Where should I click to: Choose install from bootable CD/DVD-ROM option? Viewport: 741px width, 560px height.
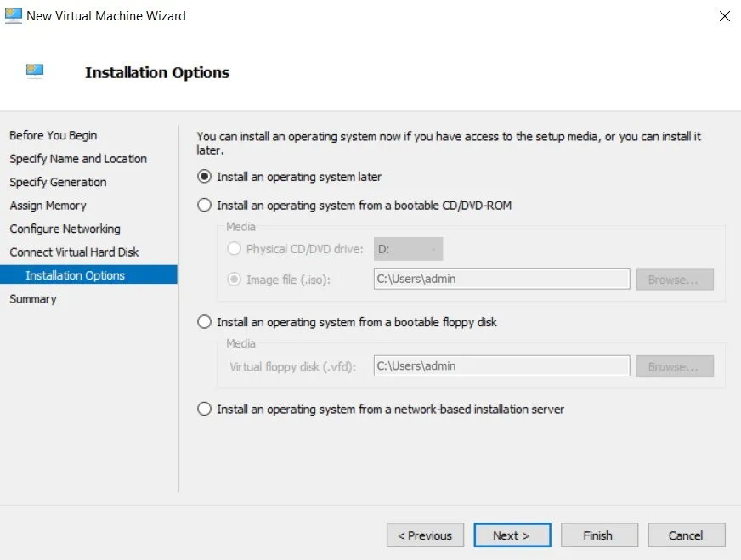(204, 205)
